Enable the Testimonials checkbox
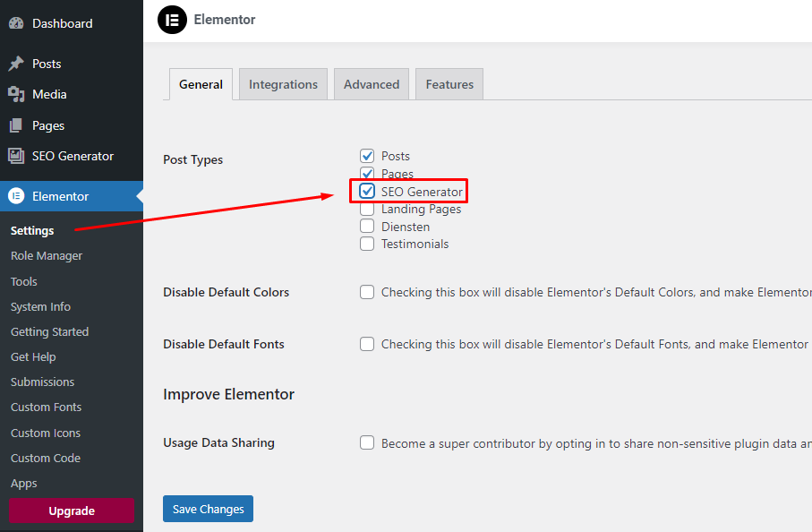The height and width of the screenshot is (532, 812). click(x=367, y=244)
